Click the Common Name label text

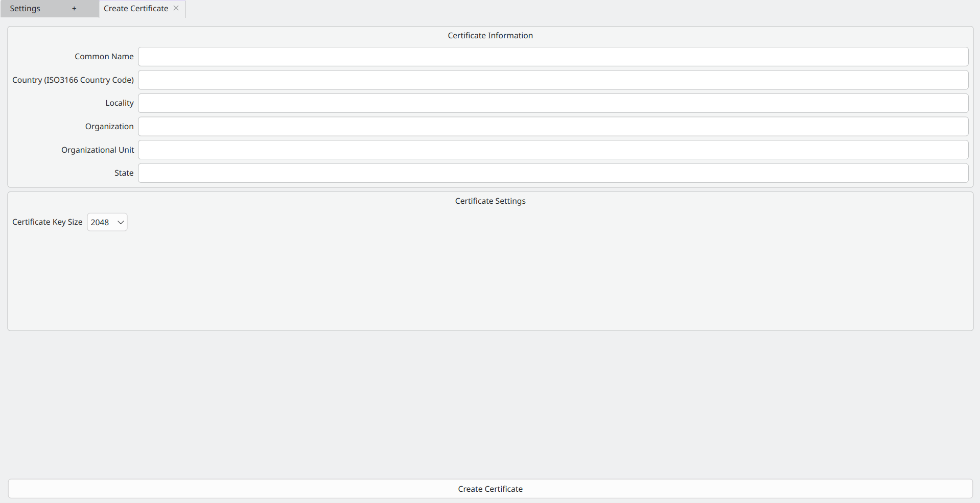click(104, 57)
